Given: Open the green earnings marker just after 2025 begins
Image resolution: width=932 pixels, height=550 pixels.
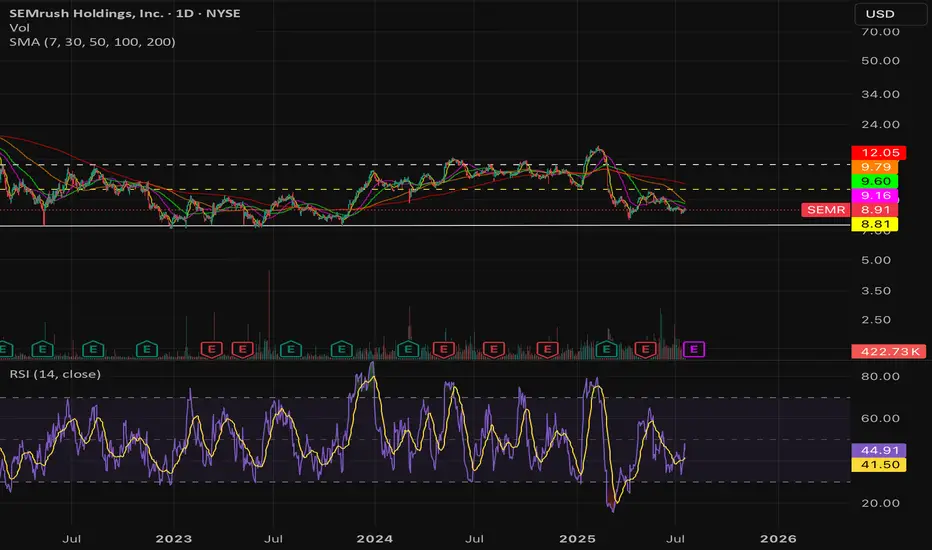Looking at the screenshot, I should click(x=606, y=349).
